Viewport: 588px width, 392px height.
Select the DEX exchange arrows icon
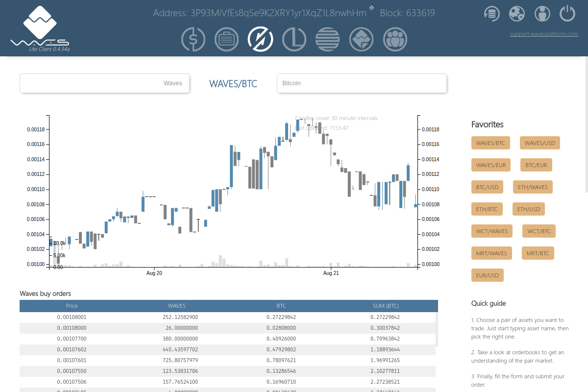point(261,39)
